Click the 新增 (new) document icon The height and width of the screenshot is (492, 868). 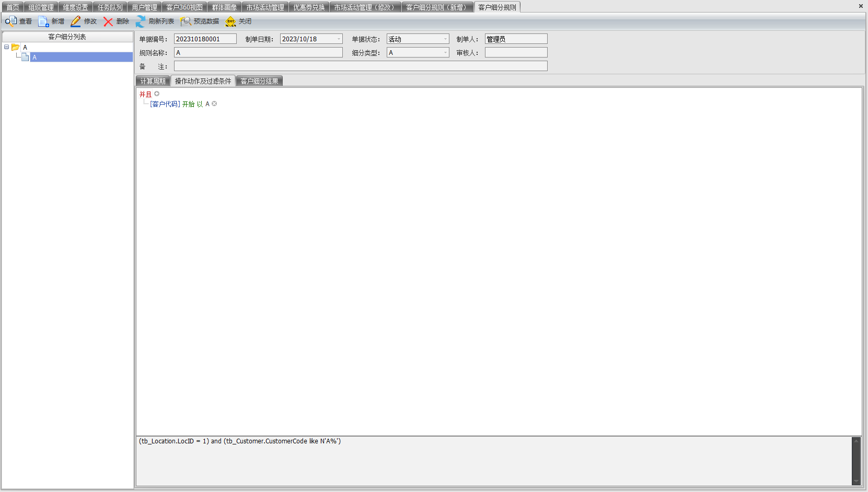pos(43,21)
